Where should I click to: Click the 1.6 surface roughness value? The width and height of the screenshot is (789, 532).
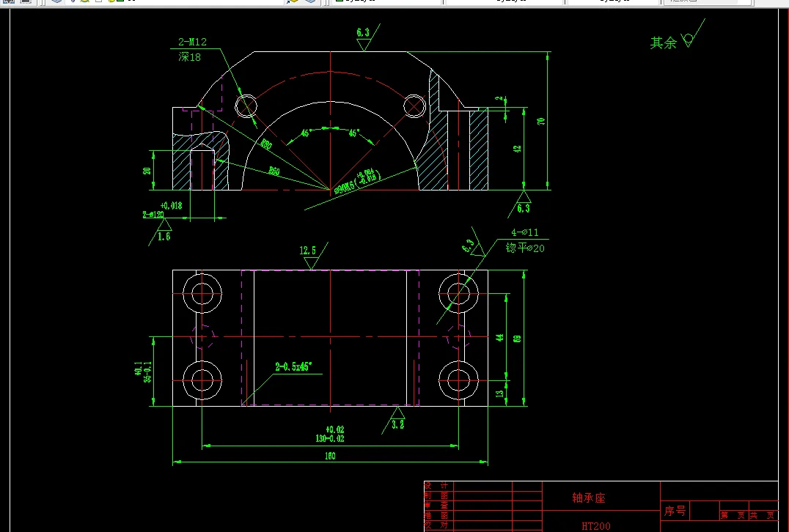164,237
